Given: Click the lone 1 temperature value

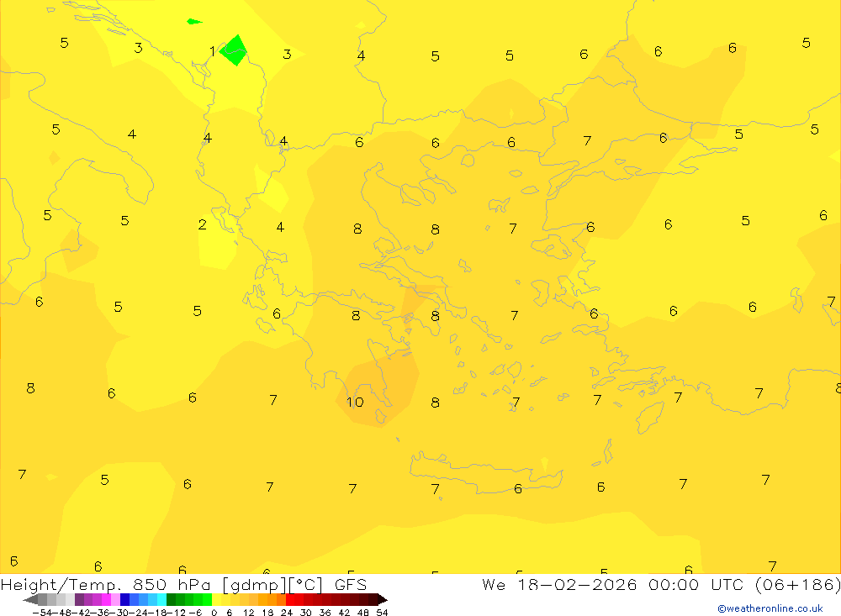Looking at the screenshot, I should coord(213,51).
